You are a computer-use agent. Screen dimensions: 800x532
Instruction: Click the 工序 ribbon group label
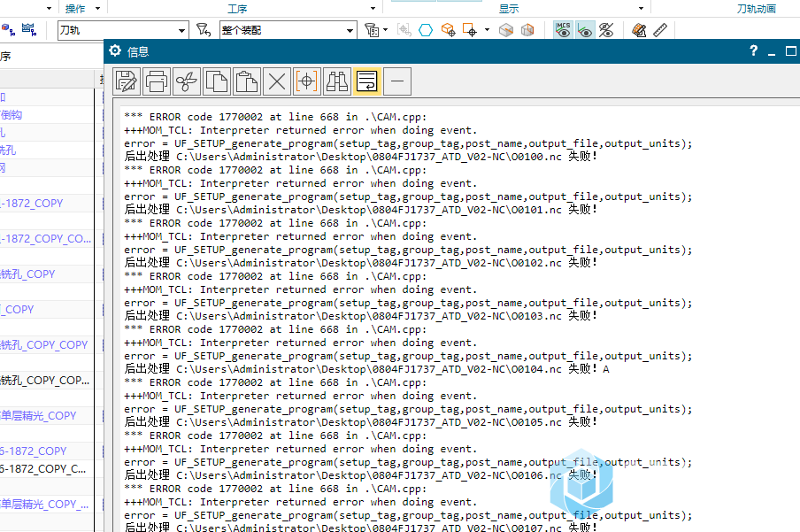(237, 9)
